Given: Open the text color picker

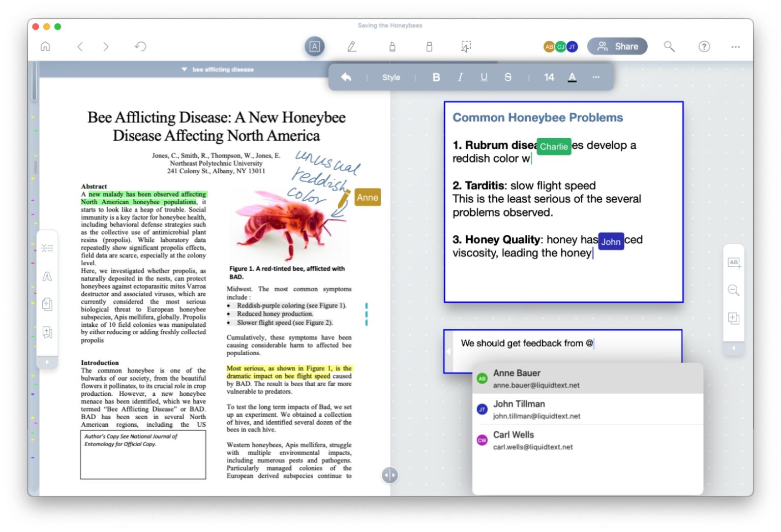Looking at the screenshot, I should pos(572,77).
